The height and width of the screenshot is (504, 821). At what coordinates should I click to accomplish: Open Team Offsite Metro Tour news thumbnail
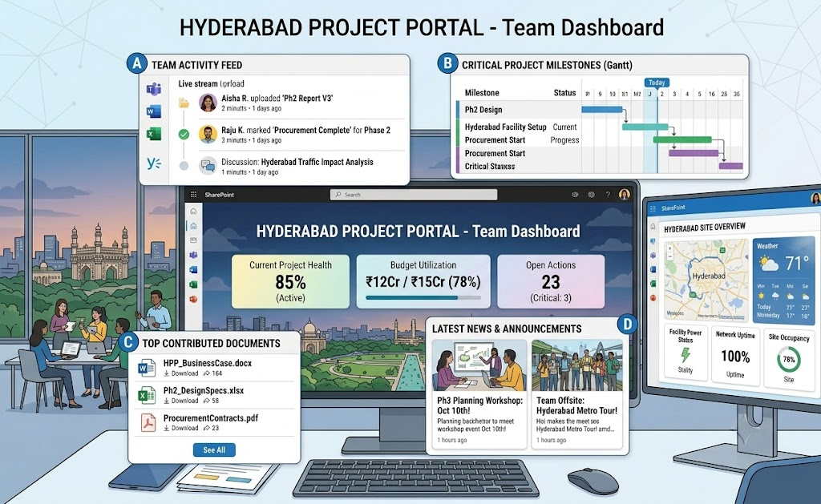coord(577,366)
